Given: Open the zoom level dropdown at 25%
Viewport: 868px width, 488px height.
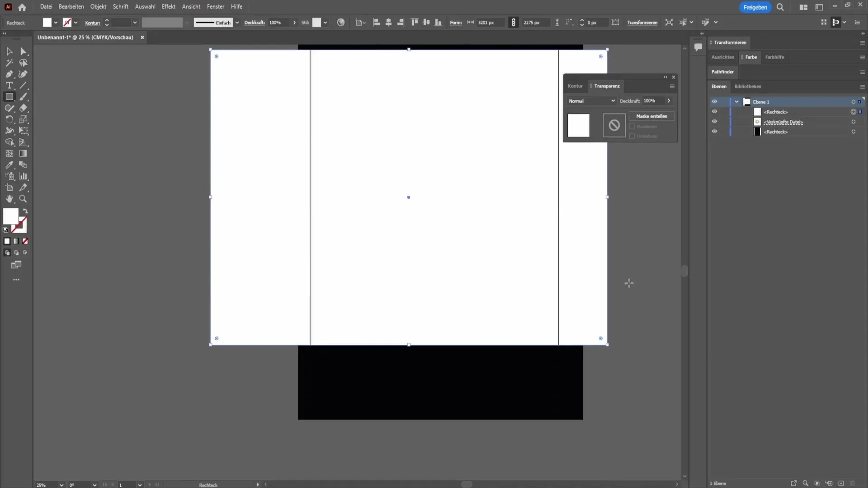Looking at the screenshot, I should tap(61, 485).
